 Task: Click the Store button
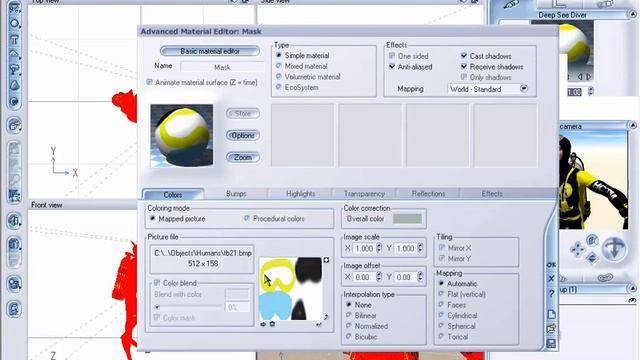(243, 113)
